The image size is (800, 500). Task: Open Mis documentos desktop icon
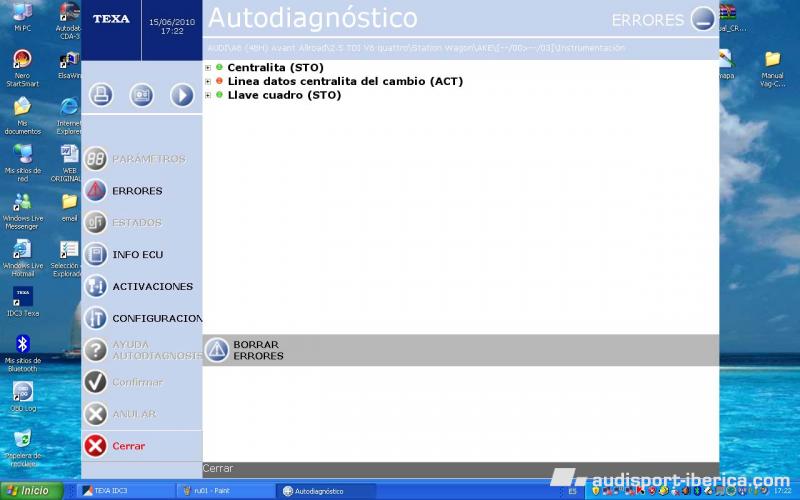[22, 116]
